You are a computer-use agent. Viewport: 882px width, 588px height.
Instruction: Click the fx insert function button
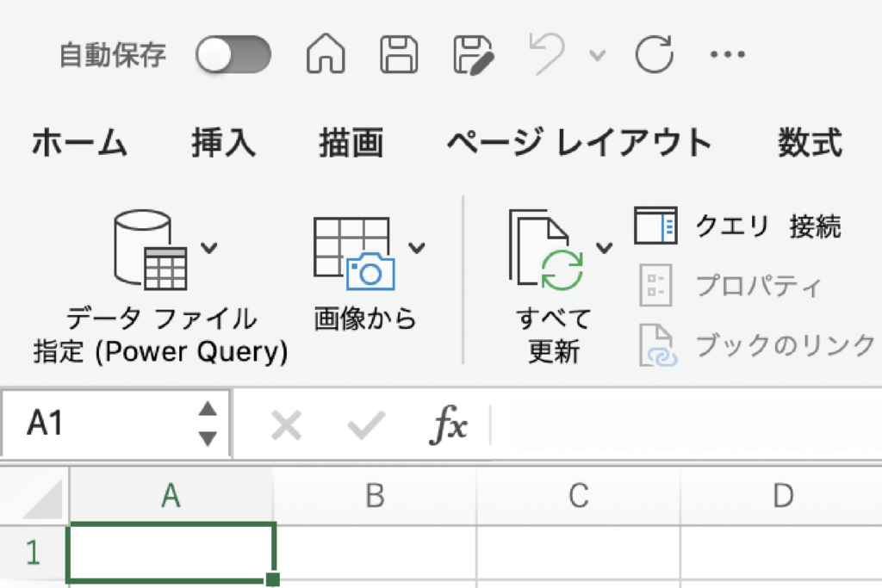[x=449, y=425]
